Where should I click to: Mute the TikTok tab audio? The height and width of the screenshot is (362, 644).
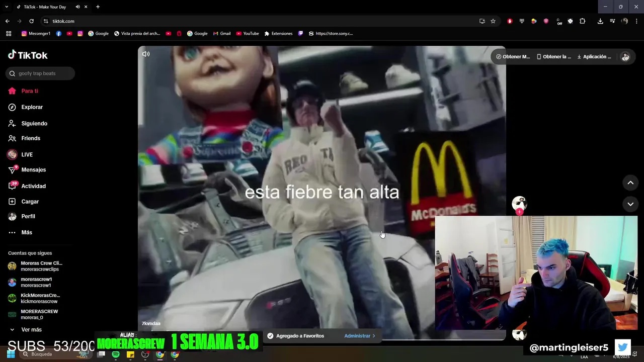(x=77, y=7)
